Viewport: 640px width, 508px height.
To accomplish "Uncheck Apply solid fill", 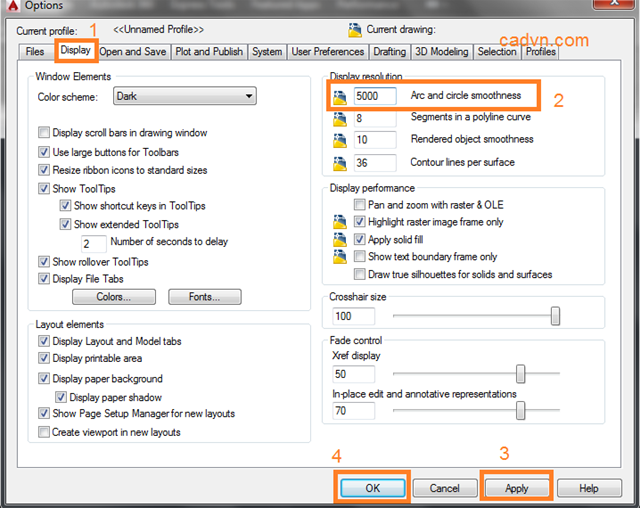I will tap(359, 239).
